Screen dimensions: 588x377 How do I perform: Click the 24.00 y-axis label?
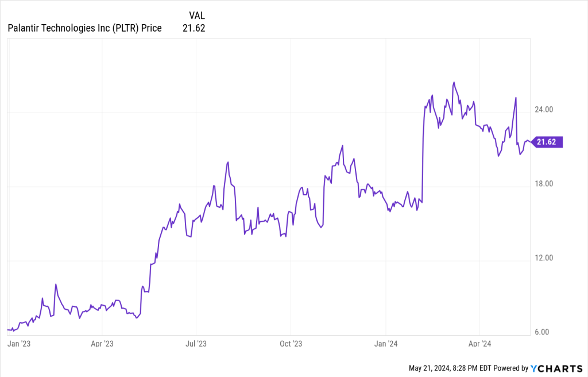(543, 110)
